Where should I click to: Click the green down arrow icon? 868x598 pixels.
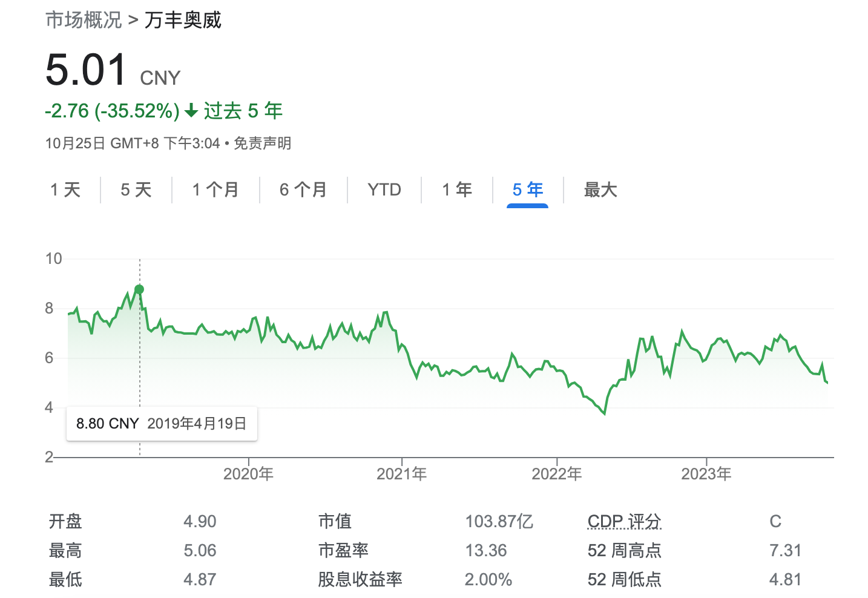click(191, 111)
